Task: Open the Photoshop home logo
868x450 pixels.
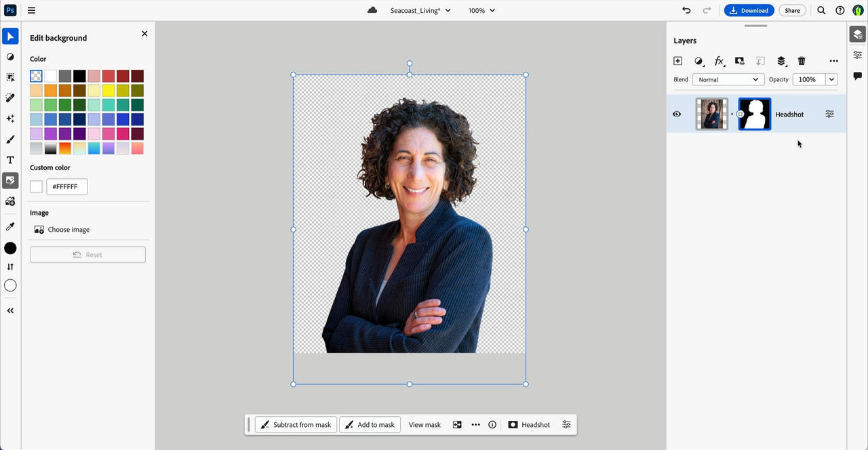Action: pos(10,10)
